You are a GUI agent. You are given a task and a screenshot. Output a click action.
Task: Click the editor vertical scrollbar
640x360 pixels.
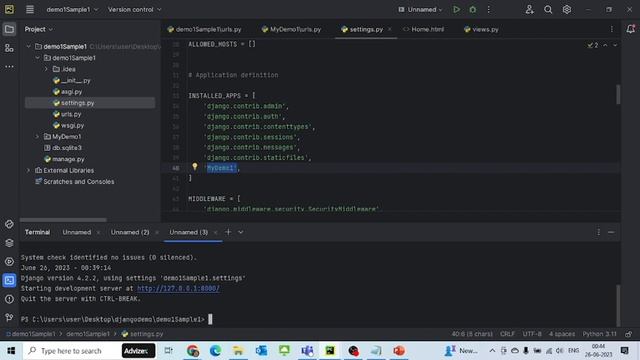tap(618, 94)
